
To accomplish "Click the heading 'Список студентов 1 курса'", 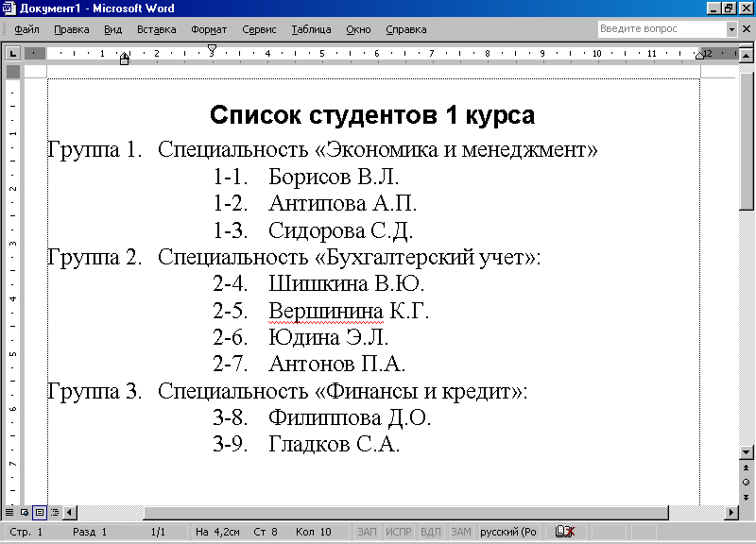I will click(x=372, y=115).
